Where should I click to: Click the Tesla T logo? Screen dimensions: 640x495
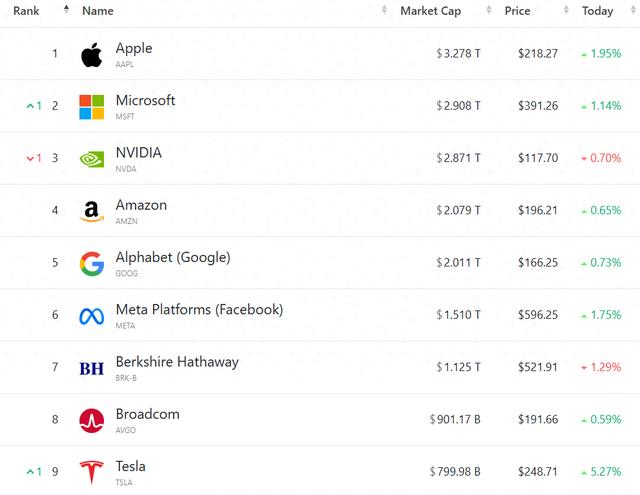coord(91,472)
